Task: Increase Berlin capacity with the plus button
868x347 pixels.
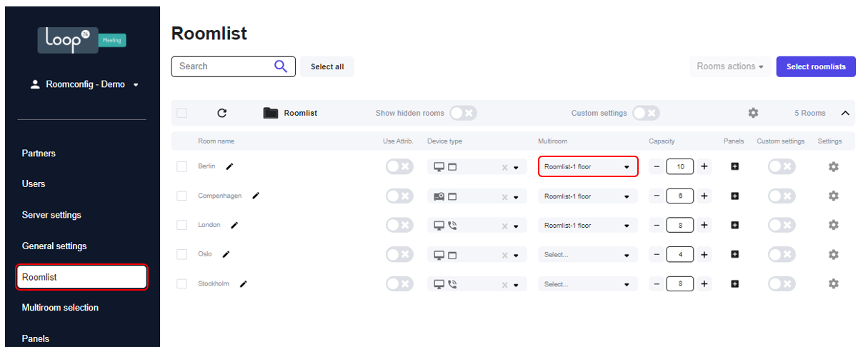Action: point(704,166)
